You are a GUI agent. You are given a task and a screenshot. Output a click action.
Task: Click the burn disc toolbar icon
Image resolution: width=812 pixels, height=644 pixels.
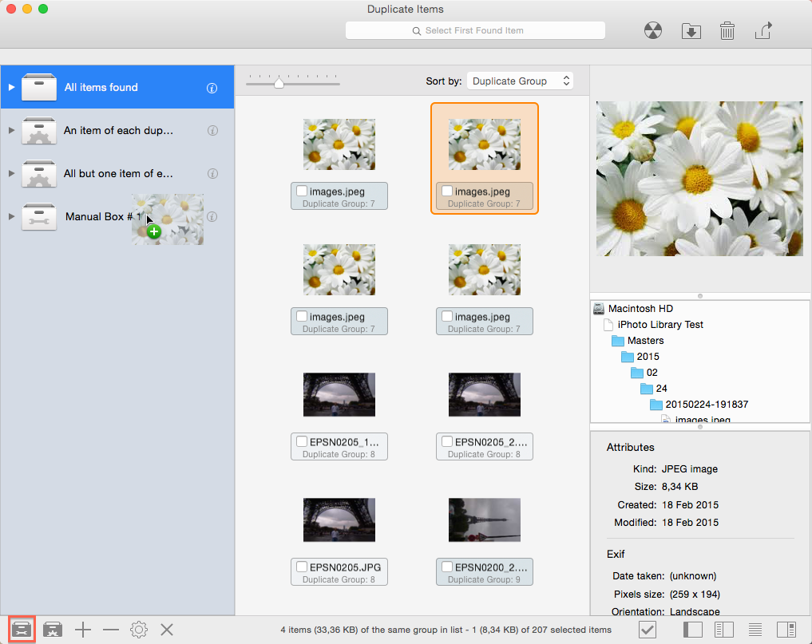click(653, 31)
